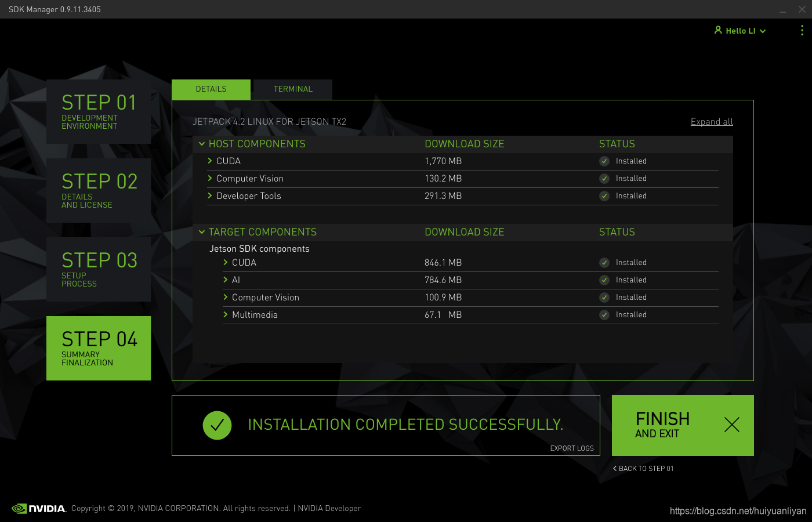812x522 pixels.
Task: Click the installed check icon for host CUDA
Action: pyautogui.click(x=604, y=161)
